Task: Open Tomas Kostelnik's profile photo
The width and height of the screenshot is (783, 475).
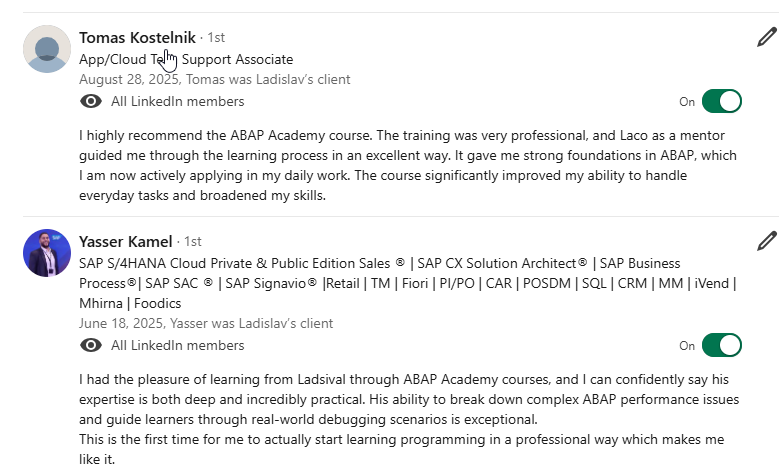Action: [x=47, y=49]
